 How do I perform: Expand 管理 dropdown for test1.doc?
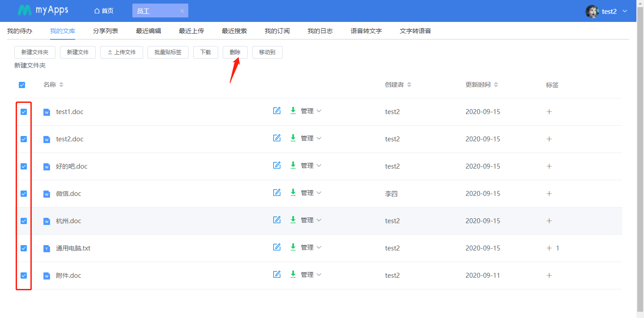[311, 111]
